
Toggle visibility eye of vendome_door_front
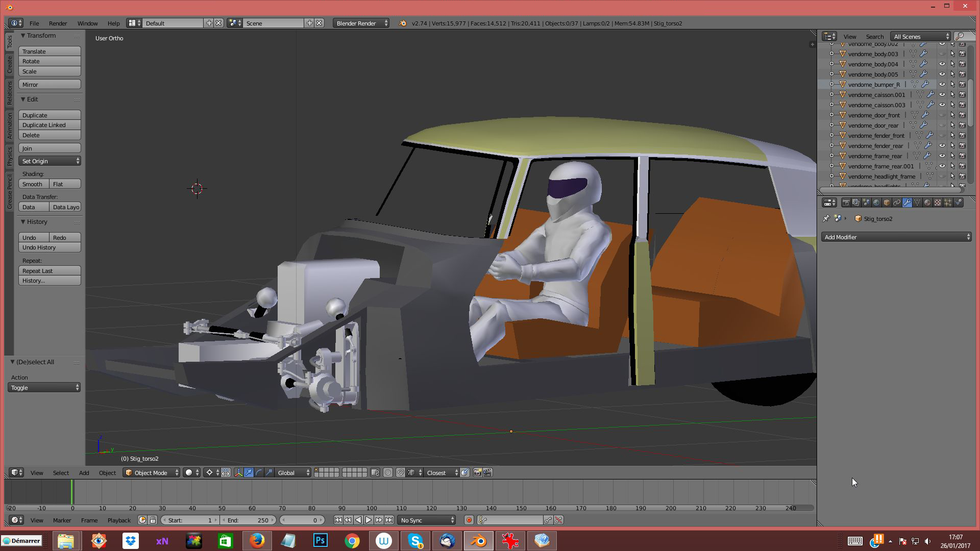coord(942,115)
